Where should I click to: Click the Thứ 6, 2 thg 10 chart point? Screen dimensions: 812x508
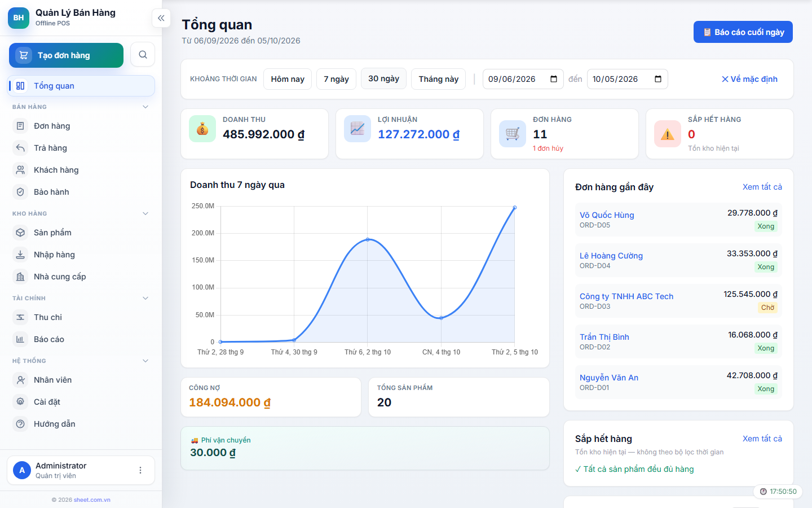click(368, 239)
